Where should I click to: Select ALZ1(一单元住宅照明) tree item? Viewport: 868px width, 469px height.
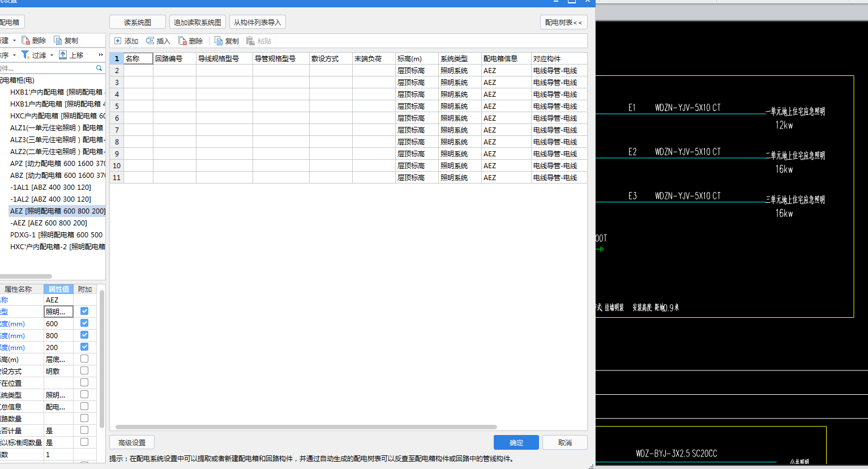tap(57, 127)
